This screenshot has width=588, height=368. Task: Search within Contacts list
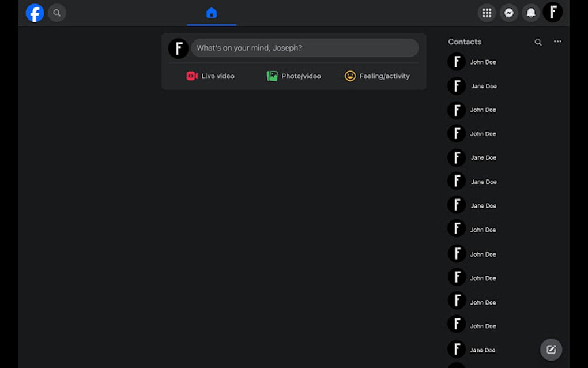538,42
